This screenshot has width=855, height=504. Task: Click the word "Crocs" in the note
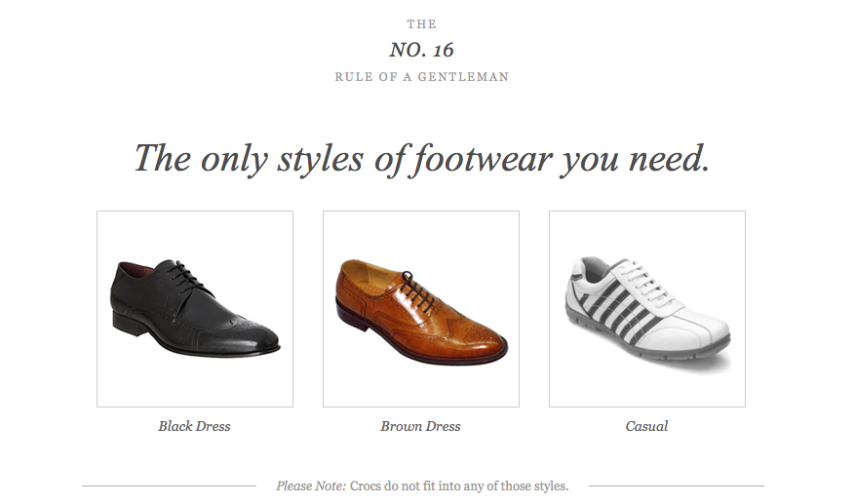(367, 485)
